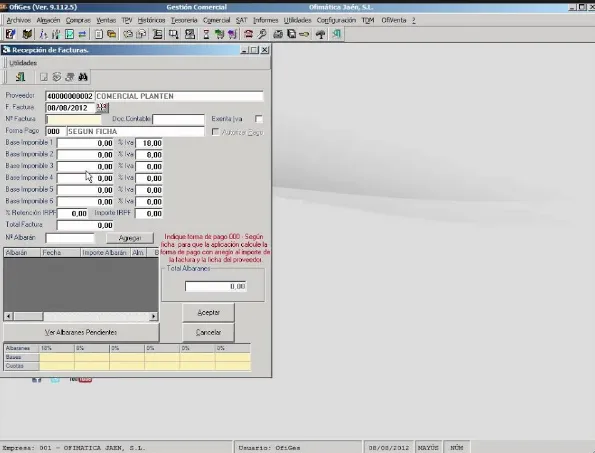
Task: Tick the Exenta Iva checkbox
Action: [259, 119]
